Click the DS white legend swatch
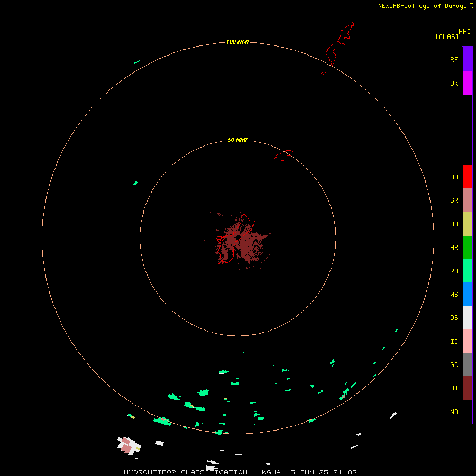 (467, 317)
